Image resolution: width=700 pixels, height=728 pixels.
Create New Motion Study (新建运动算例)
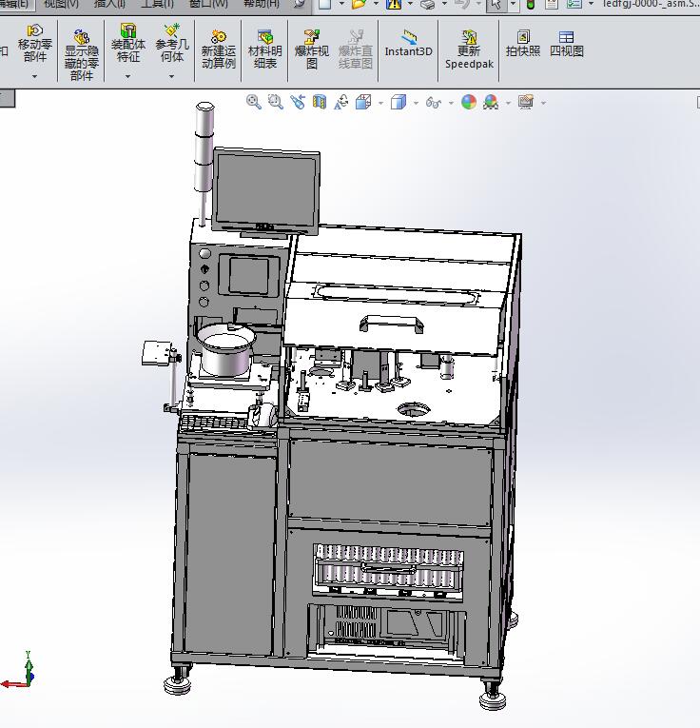pyautogui.click(x=219, y=49)
